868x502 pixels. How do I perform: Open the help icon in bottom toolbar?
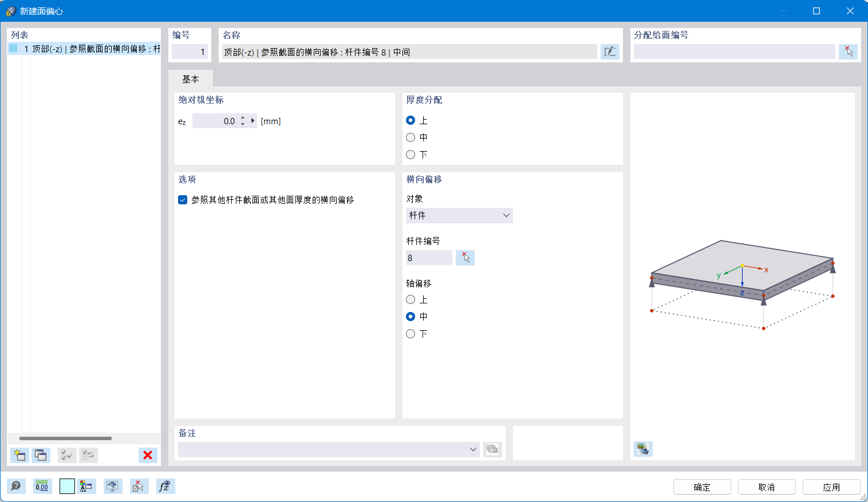click(x=16, y=486)
